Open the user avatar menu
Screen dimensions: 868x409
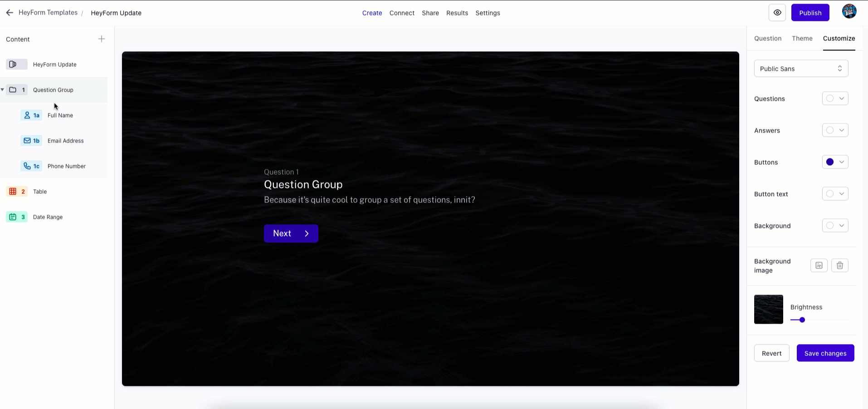pyautogui.click(x=849, y=11)
